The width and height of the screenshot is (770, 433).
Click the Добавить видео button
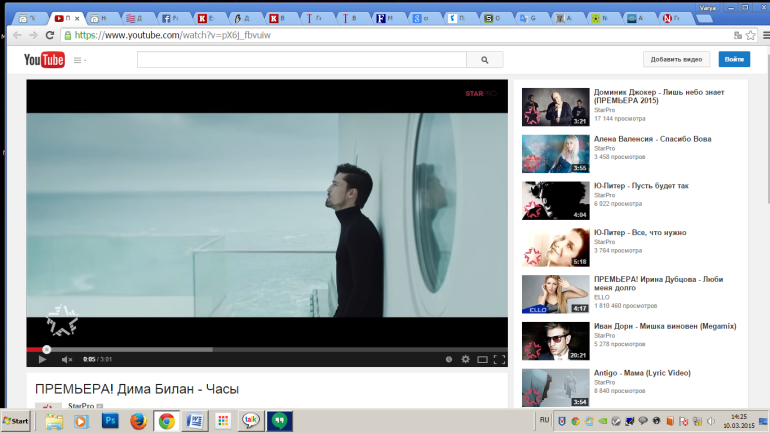tap(676, 59)
